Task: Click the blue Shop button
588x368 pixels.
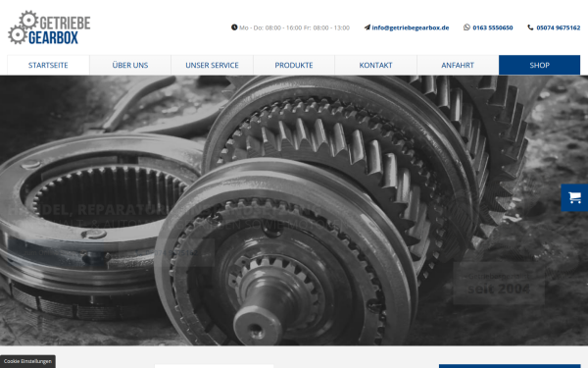Action: click(x=539, y=65)
